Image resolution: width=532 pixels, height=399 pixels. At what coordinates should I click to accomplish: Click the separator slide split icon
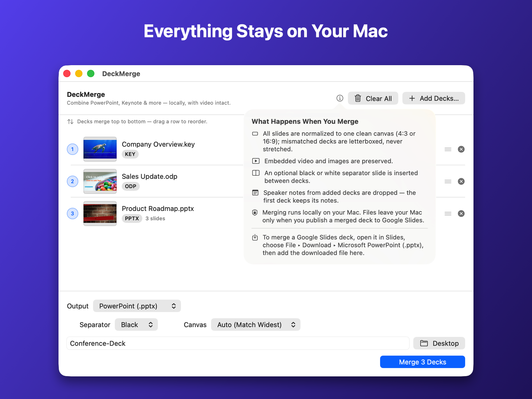[256, 173]
